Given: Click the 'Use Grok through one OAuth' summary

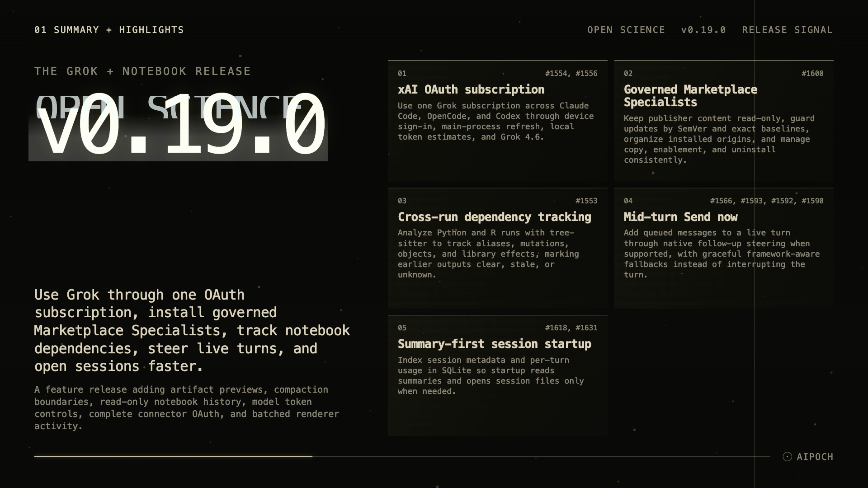Looking at the screenshot, I should (192, 330).
